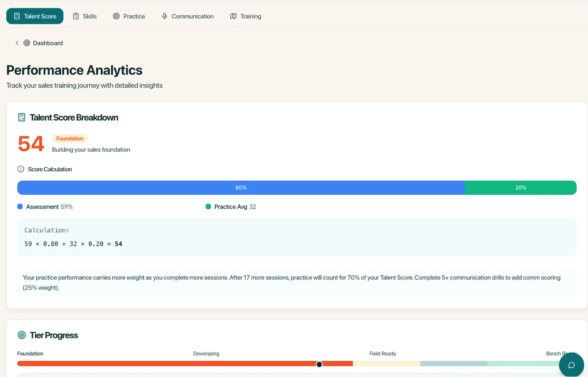Click the calculator icon by Talent Score Breakdown
Screen dimensions: 588x377
22,117
